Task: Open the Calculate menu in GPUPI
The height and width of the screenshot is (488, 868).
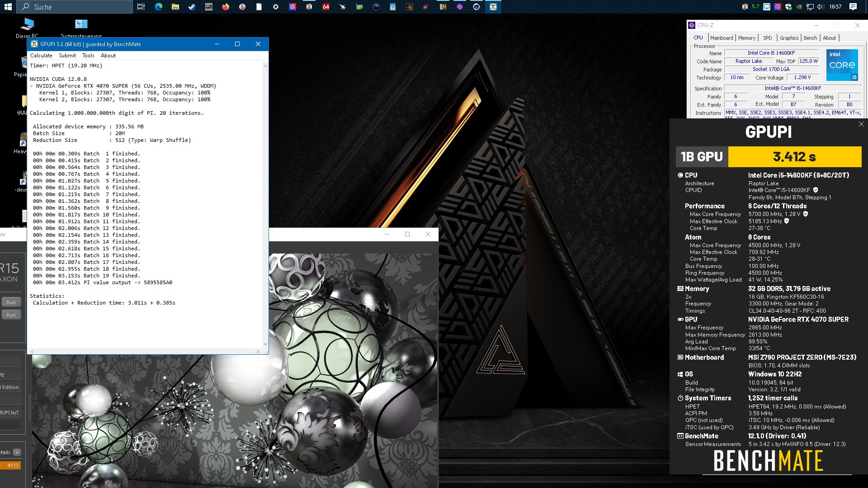Action: pyautogui.click(x=41, y=56)
